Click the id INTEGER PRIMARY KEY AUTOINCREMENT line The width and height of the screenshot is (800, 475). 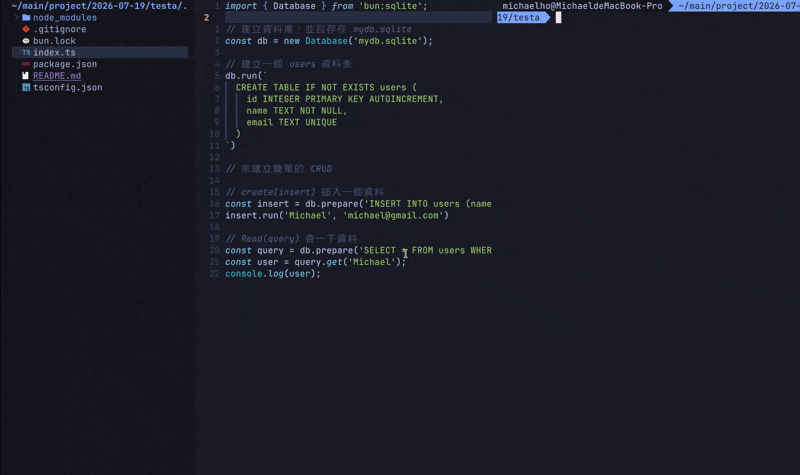tap(345, 99)
